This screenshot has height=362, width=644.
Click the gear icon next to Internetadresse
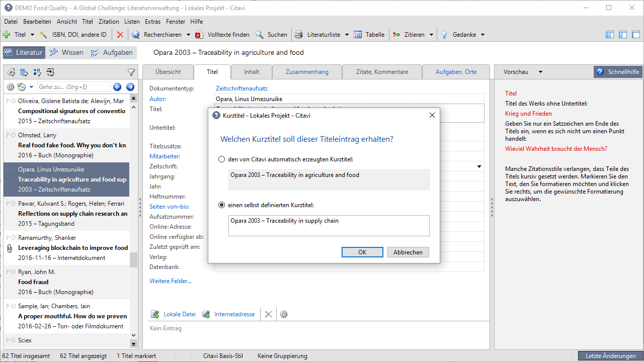284,314
